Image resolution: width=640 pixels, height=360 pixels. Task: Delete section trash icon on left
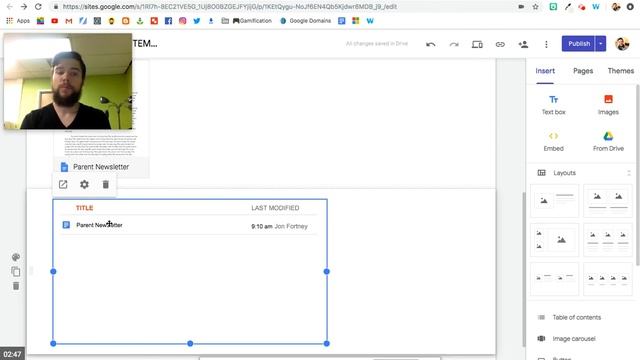click(x=16, y=286)
